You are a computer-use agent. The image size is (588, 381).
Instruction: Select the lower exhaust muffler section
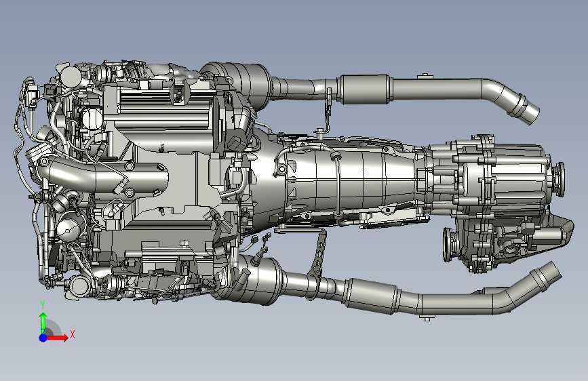coord(371,296)
